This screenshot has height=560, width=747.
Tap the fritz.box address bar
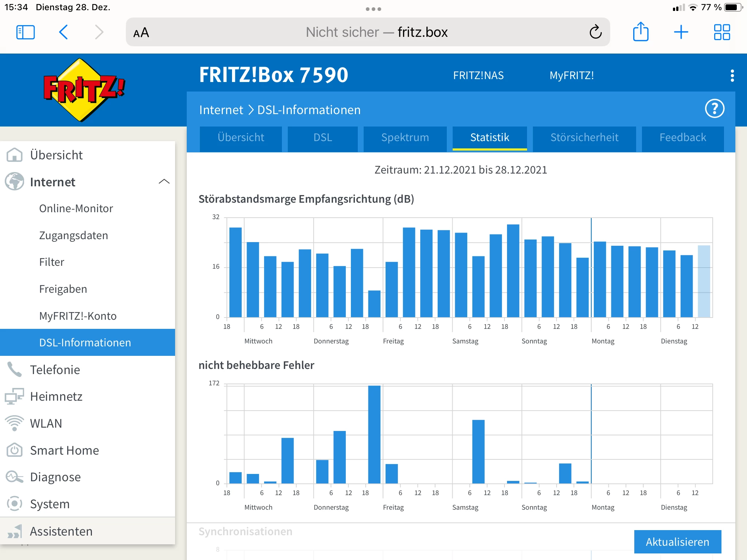pos(376,32)
